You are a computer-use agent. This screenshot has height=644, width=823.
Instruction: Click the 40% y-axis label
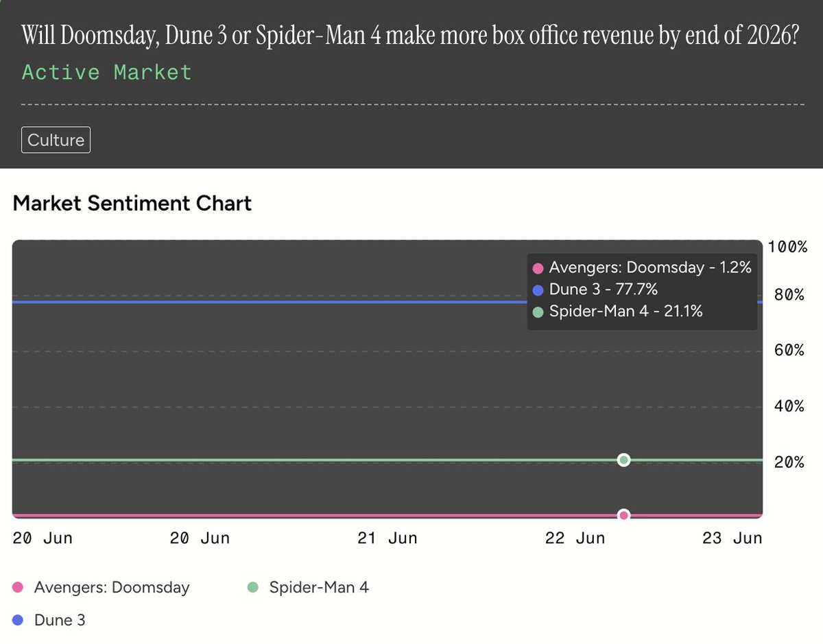790,406
